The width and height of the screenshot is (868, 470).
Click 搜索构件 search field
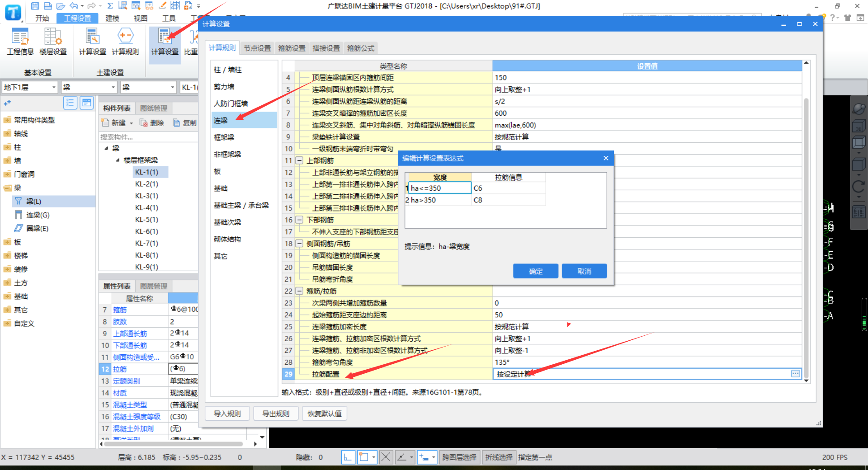click(x=148, y=137)
